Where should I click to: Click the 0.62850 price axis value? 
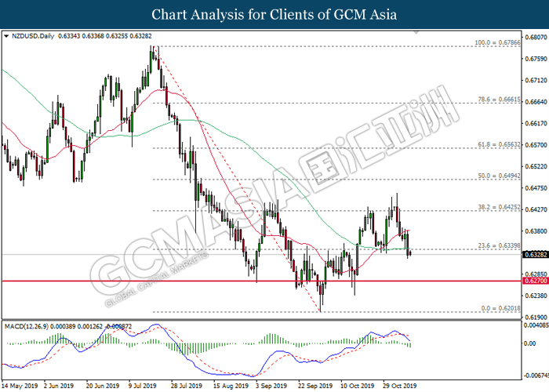pos(536,274)
